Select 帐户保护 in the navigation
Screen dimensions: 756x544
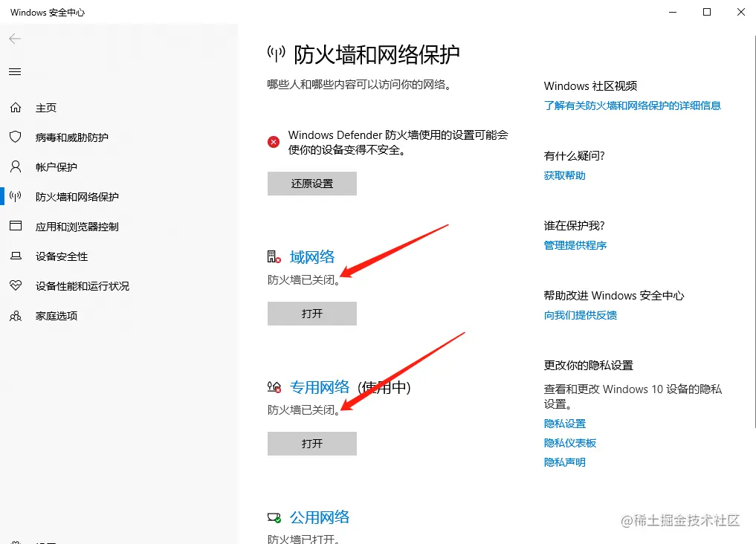pos(56,167)
